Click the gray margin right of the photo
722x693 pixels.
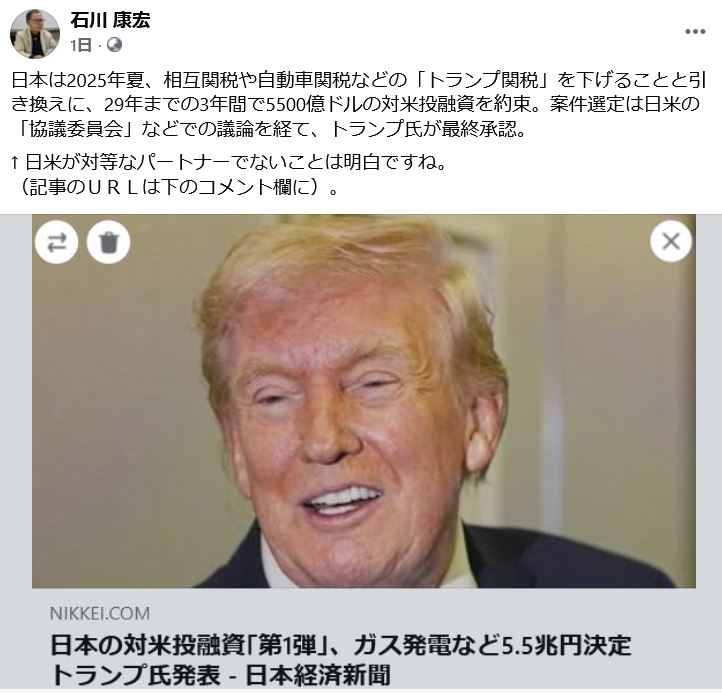[709, 401]
